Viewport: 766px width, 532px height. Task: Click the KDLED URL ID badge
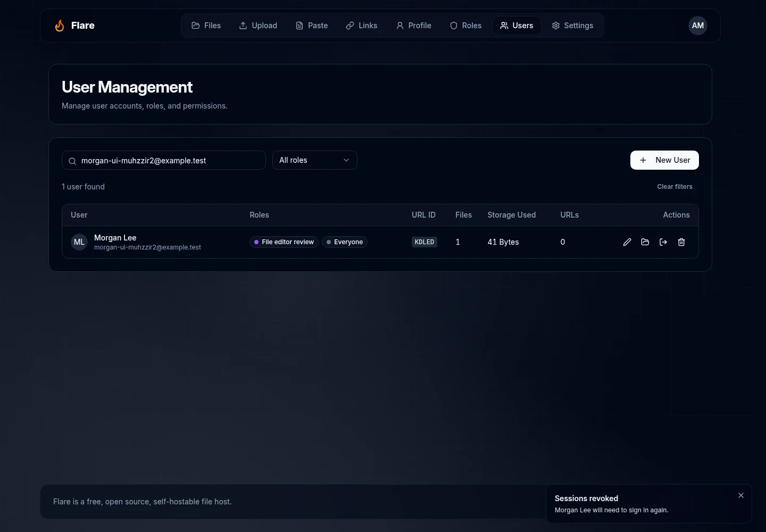[424, 242]
